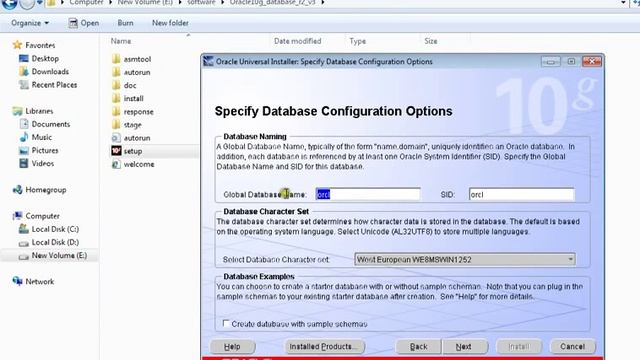Click the doc folder icon

116,85
